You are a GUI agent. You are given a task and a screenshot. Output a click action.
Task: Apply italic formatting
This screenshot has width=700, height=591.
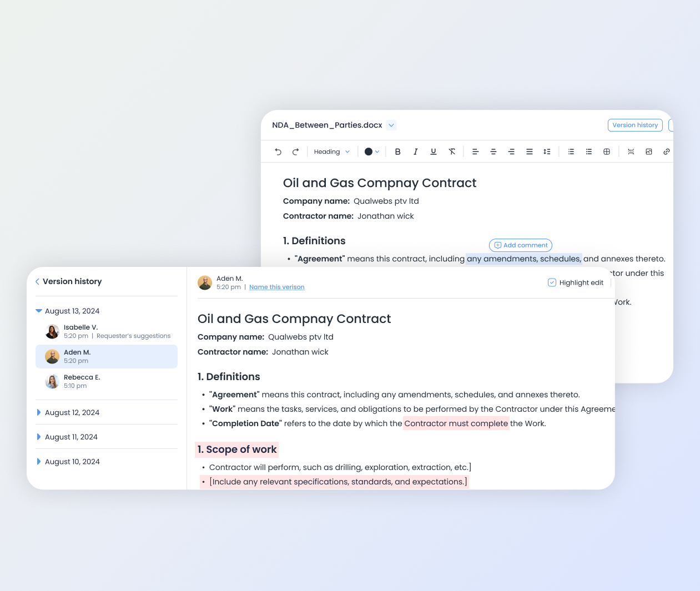click(415, 151)
